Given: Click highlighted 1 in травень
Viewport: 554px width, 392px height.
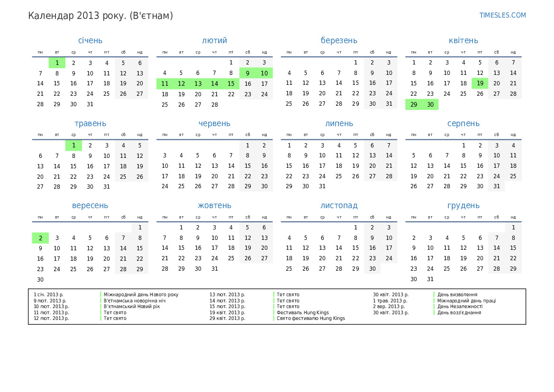Looking at the screenshot, I should [73, 145].
